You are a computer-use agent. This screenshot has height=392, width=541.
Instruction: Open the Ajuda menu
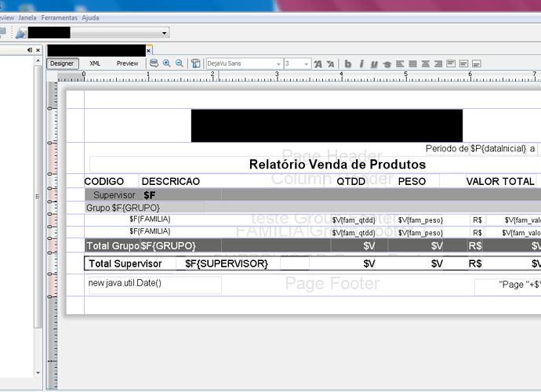click(90, 16)
